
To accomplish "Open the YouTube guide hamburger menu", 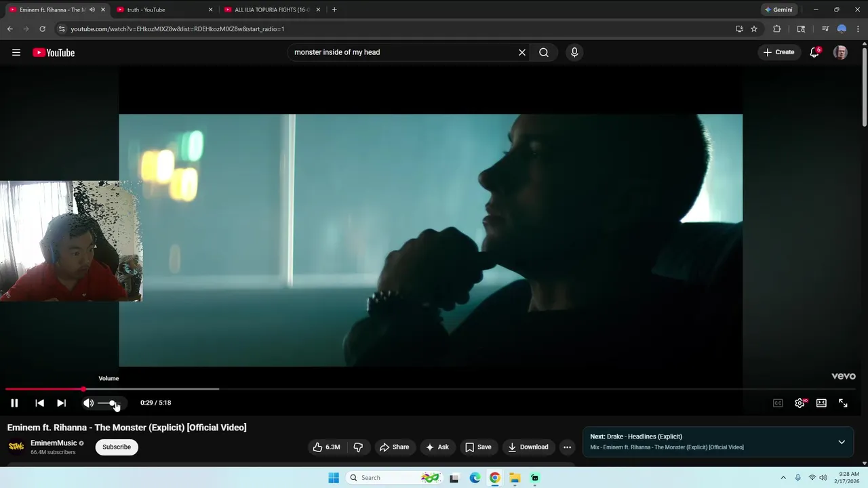I will tap(16, 52).
